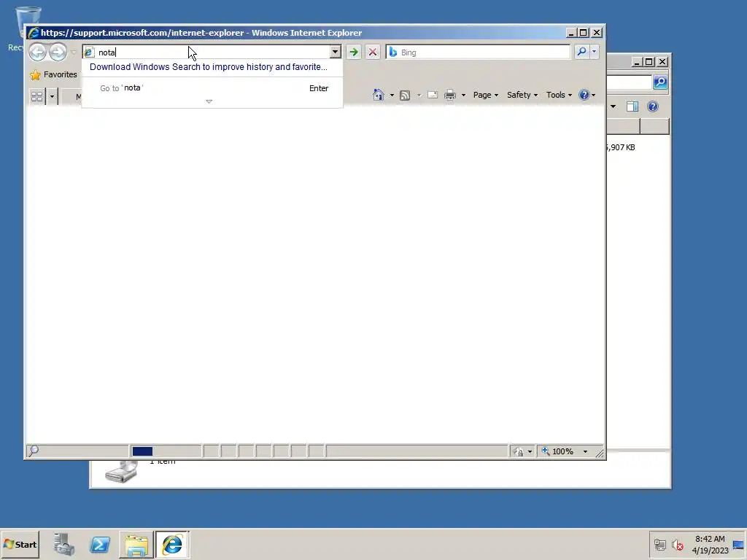This screenshot has width=747, height=560.
Task: Click the status bar search magnifier icon
Action: point(34,450)
